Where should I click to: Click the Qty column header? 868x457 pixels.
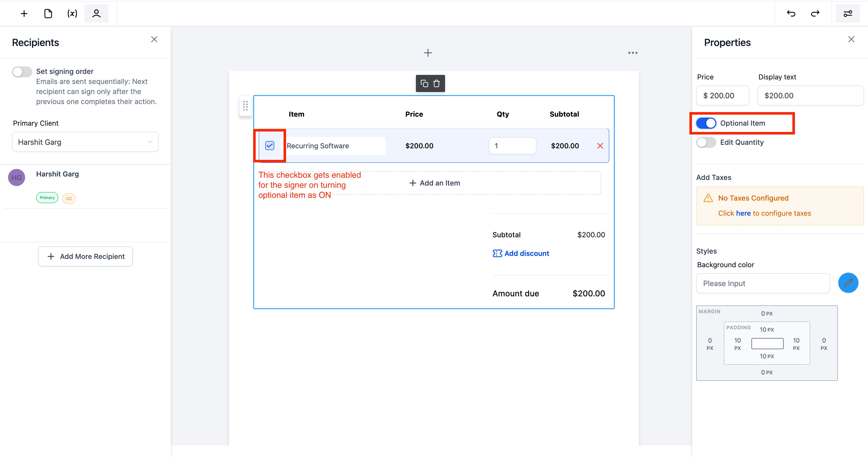click(503, 114)
